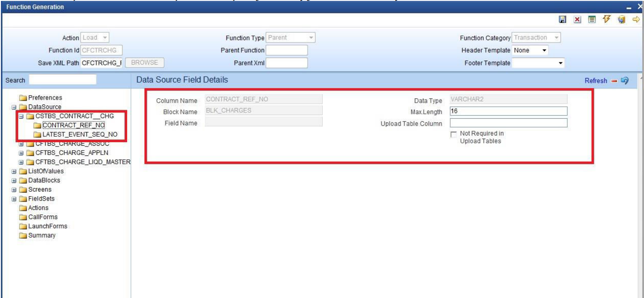Click the Save XML Path field
The image size is (644, 298).
point(102,63)
